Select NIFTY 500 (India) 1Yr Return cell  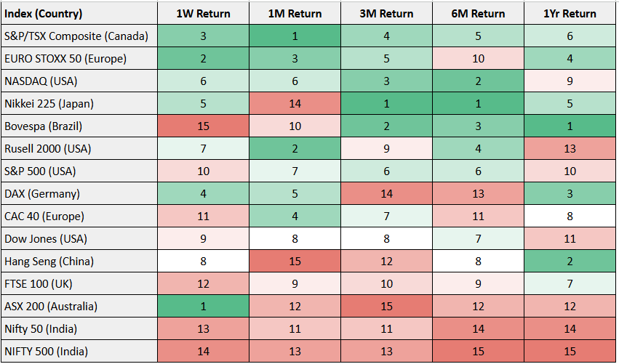coord(570,351)
